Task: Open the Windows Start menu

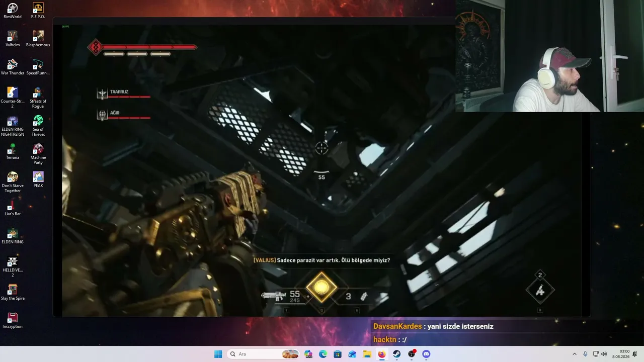Action: (218, 354)
